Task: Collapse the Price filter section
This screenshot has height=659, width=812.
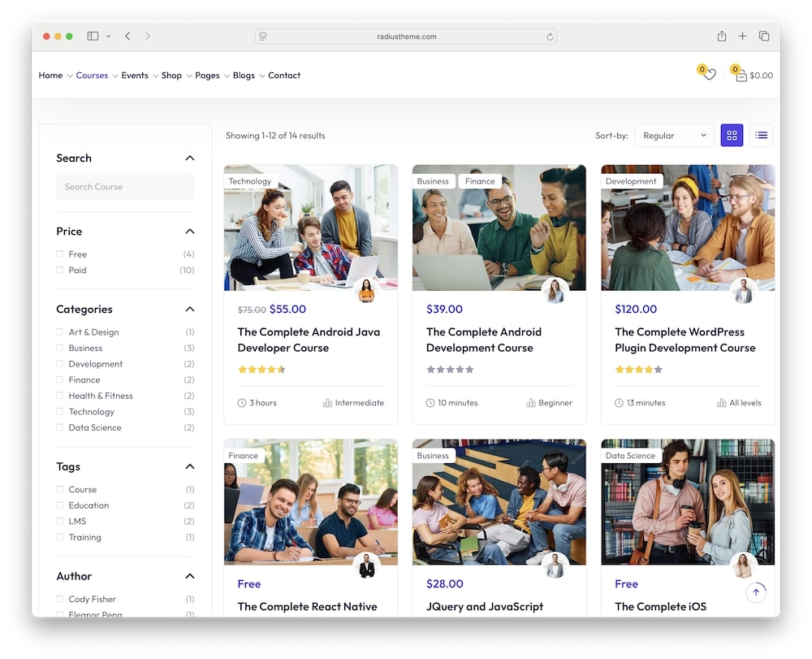Action: 190,231
